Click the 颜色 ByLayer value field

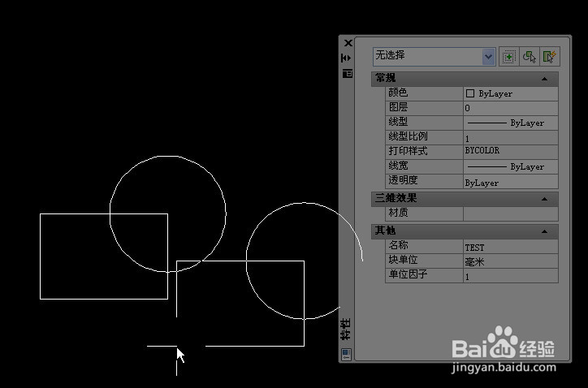pyautogui.click(x=511, y=93)
